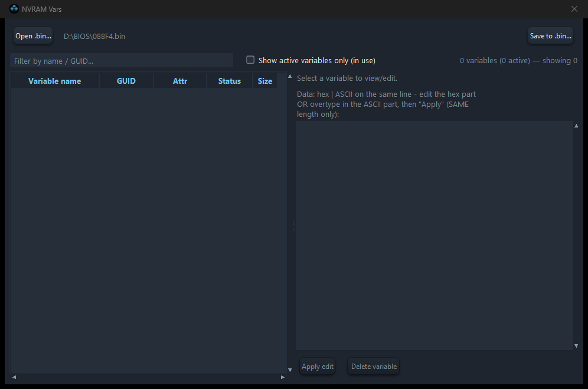Click variable list scroll left arrow
This screenshot has width=588, height=389.
coord(14,377)
